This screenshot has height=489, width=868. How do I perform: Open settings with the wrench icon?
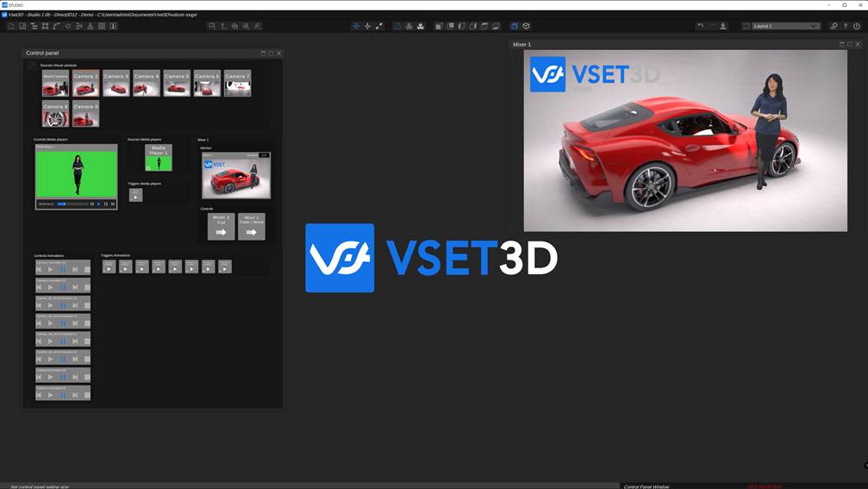point(834,26)
